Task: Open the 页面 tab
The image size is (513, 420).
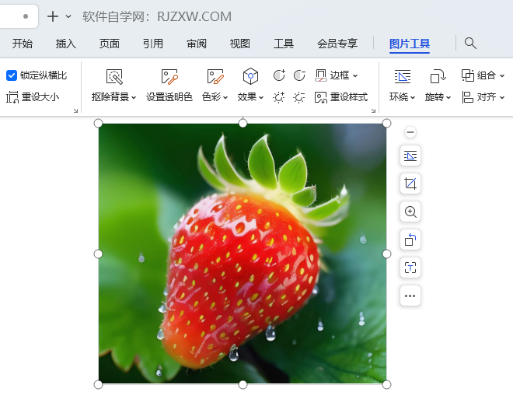Action: click(110, 44)
